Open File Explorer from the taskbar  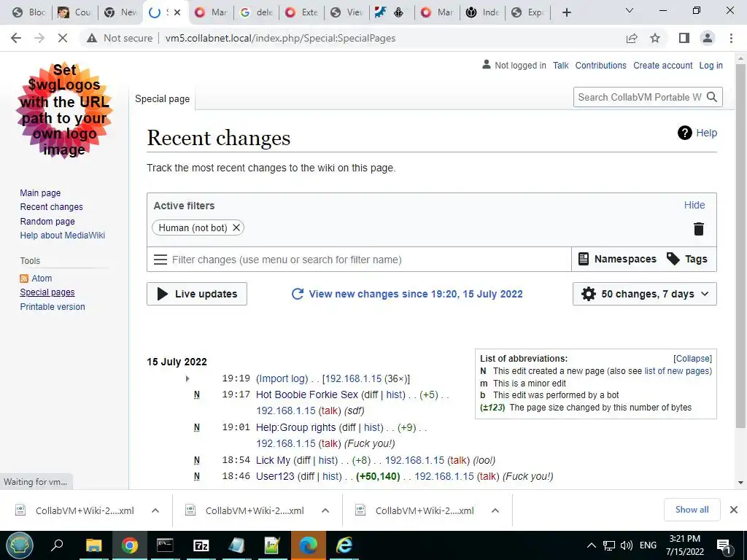coord(94,545)
